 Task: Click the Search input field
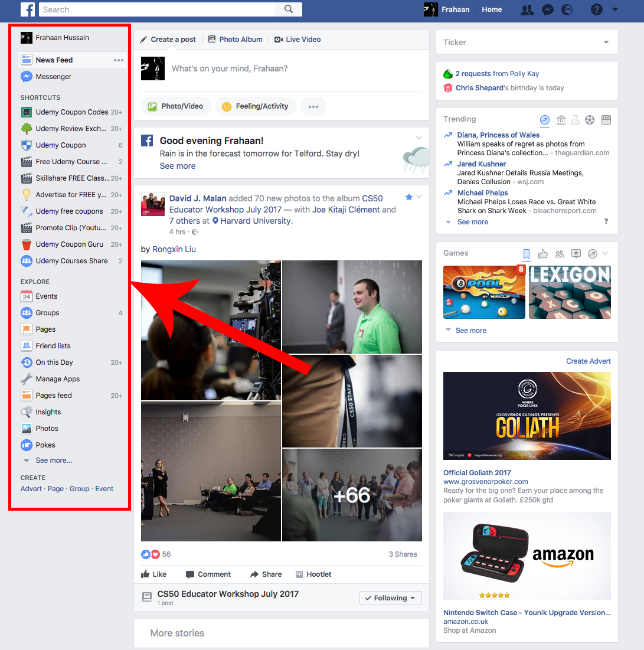click(158, 9)
